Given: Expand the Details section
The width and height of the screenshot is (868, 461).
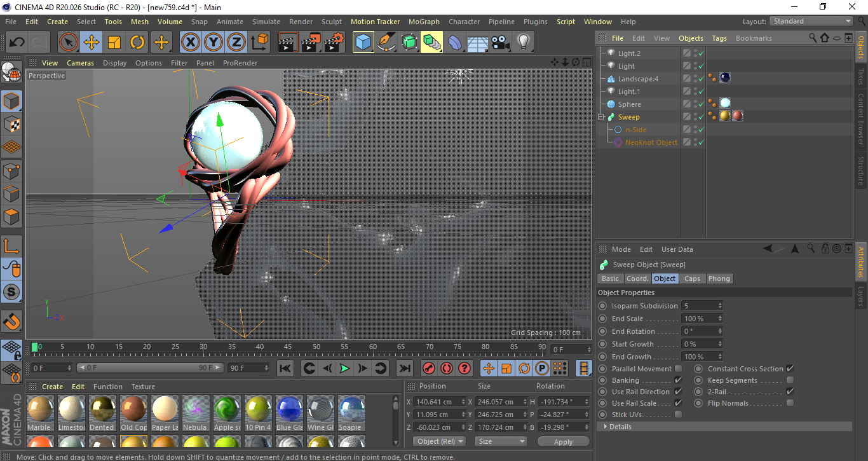Looking at the screenshot, I should pos(606,427).
